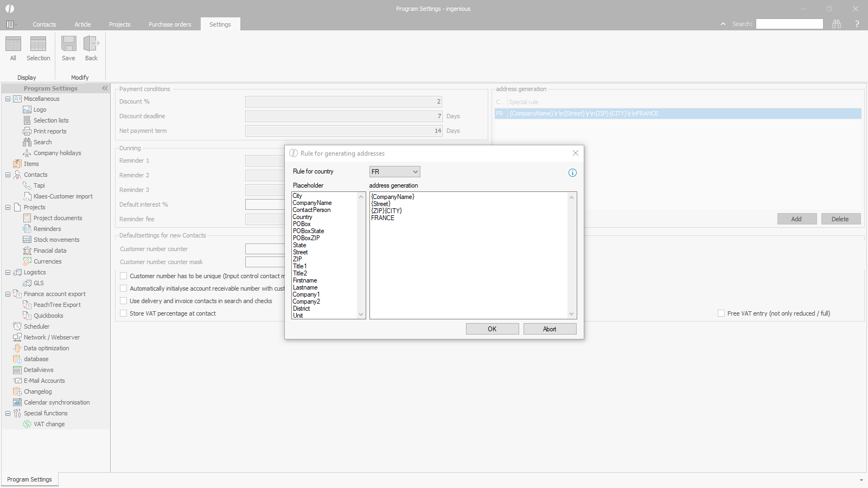Open the Contacts ribbon tab
Screen dimensions: 868x488
tap(44, 24)
